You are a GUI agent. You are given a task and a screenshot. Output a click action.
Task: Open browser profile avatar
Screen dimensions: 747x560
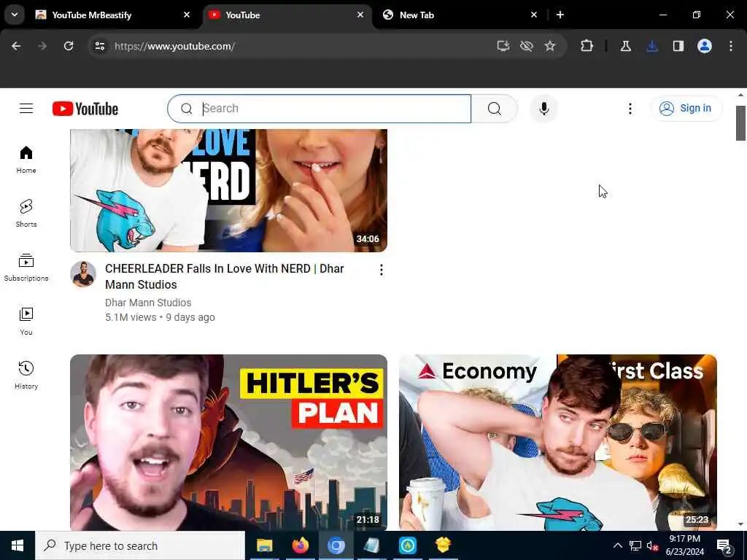(705, 46)
